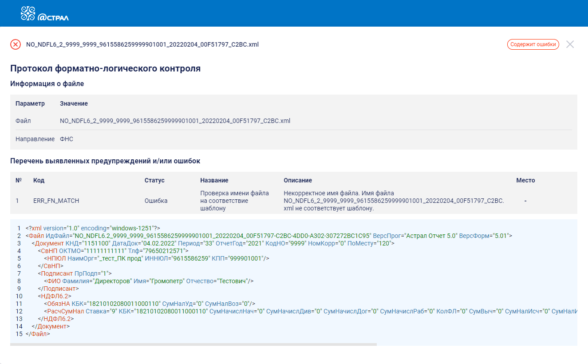Click the file name value in the 'Файл' row
The height and width of the screenshot is (364, 588).
coord(175,121)
